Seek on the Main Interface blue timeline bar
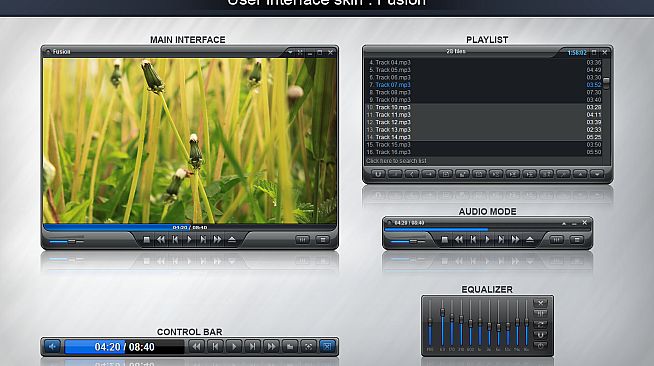 pyautogui.click(x=189, y=228)
